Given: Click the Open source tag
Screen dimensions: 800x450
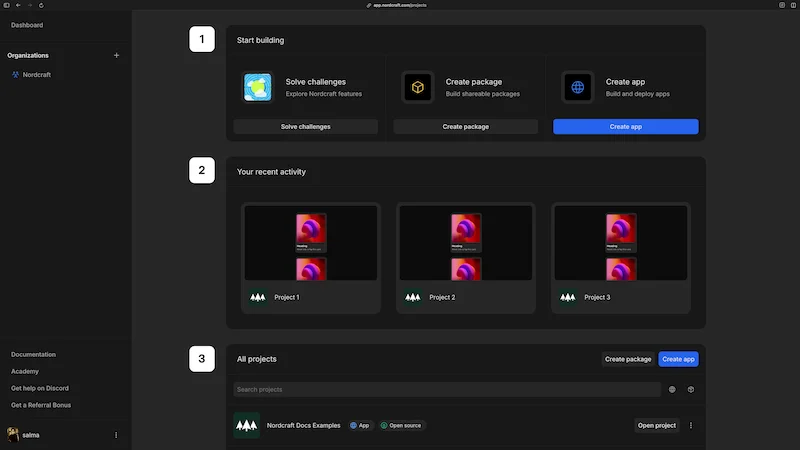Looking at the screenshot, I should click(x=401, y=426).
